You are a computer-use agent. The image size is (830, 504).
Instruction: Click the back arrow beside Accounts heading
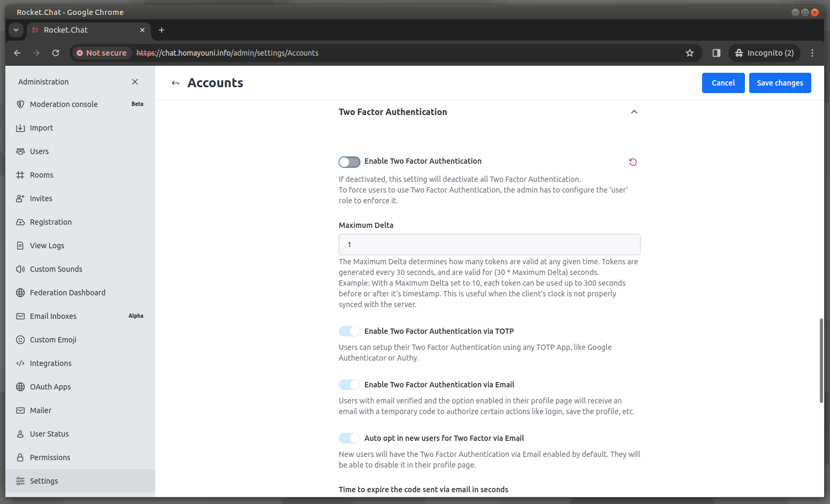pyautogui.click(x=176, y=83)
